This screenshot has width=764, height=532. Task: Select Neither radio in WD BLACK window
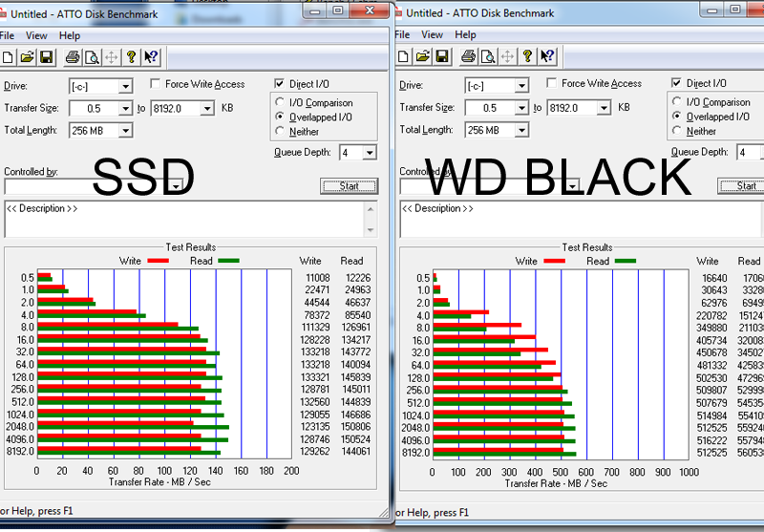click(677, 130)
